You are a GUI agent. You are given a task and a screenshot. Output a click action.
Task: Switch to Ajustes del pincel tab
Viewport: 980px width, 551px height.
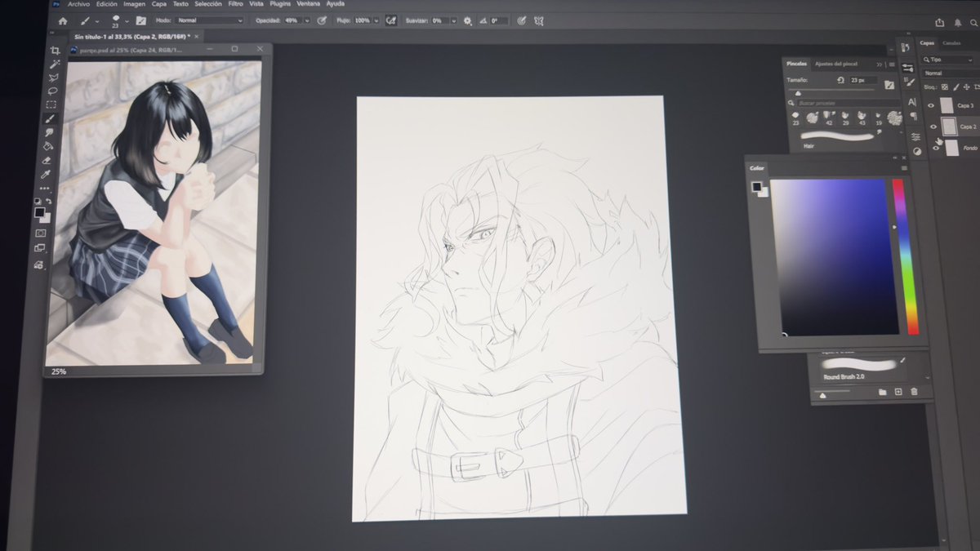tap(836, 64)
